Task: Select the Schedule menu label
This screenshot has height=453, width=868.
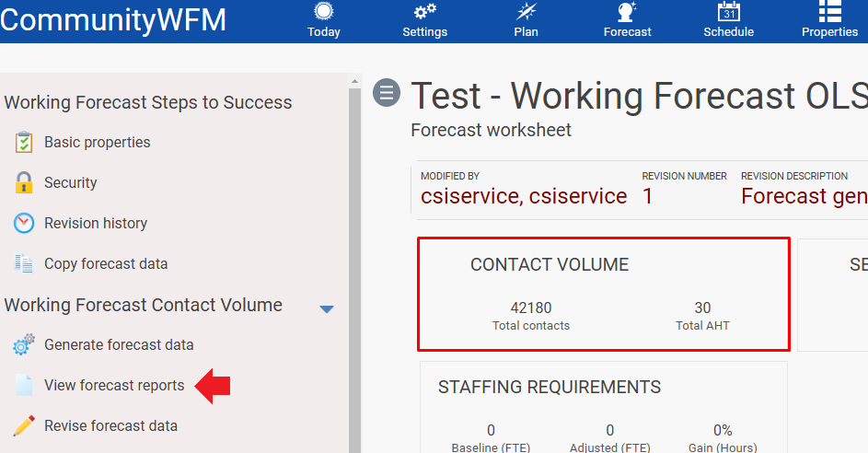Action: (728, 32)
